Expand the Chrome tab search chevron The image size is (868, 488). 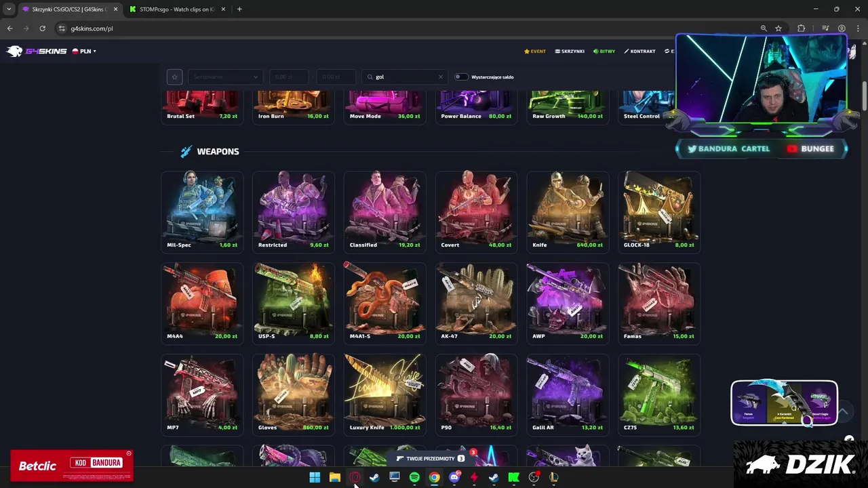(9, 9)
